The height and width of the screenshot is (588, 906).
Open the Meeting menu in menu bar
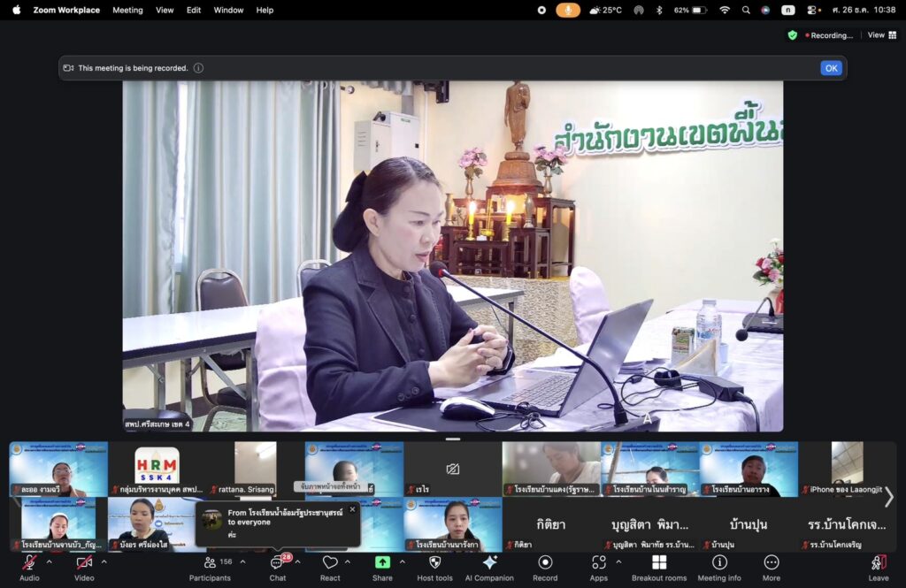[127, 11]
